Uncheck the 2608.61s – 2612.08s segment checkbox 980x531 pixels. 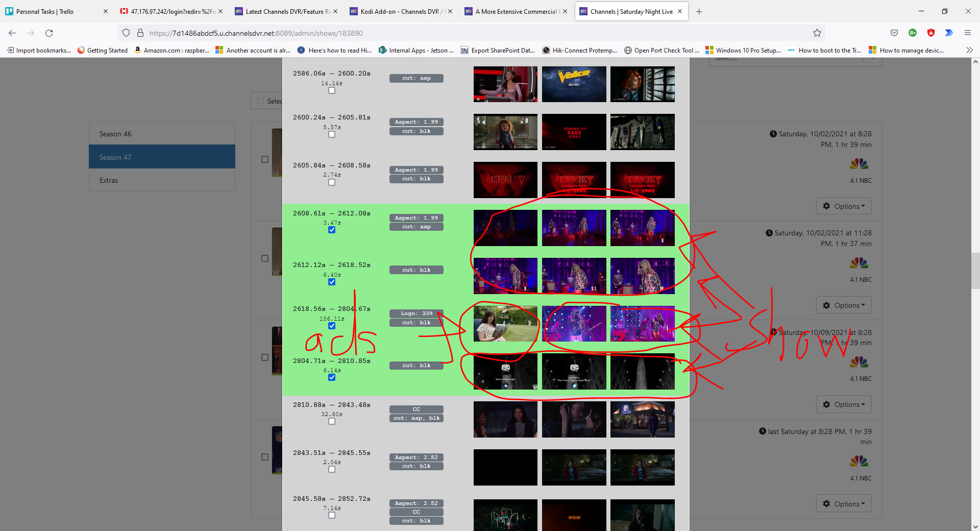coord(332,230)
